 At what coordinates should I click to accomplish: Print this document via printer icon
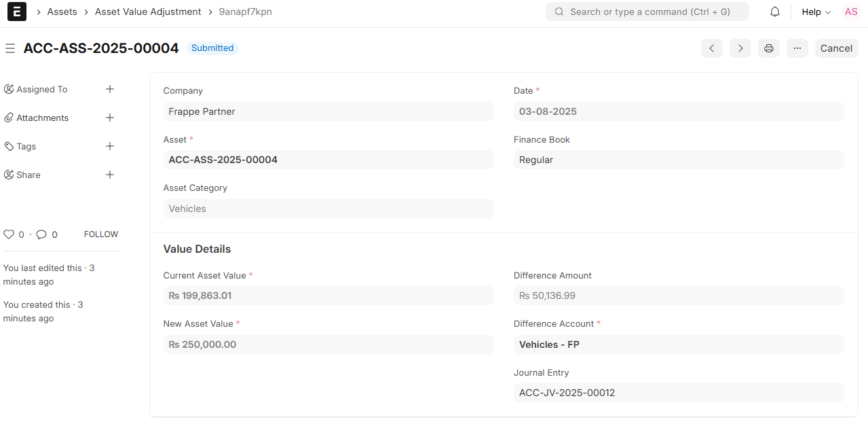(x=769, y=48)
